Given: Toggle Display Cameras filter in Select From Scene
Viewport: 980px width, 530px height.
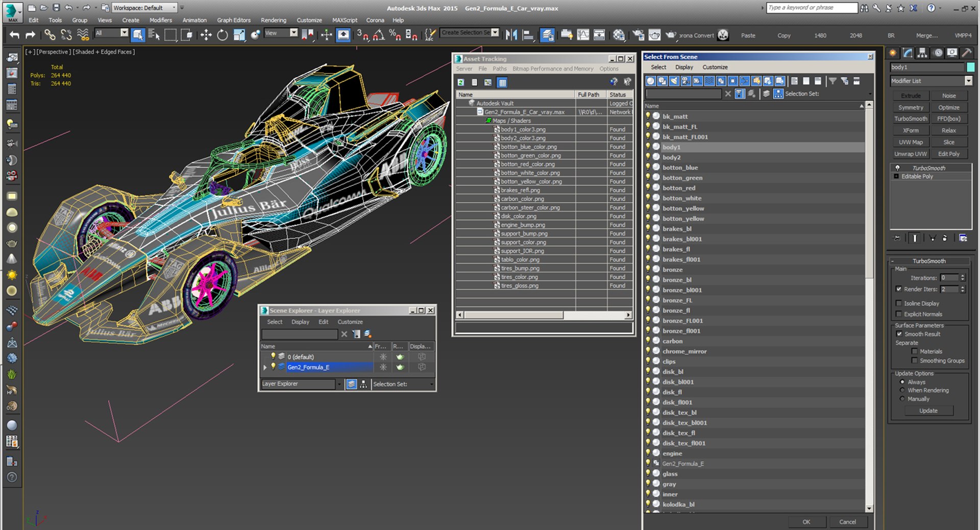Looking at the screenshot, I should 685,81.
